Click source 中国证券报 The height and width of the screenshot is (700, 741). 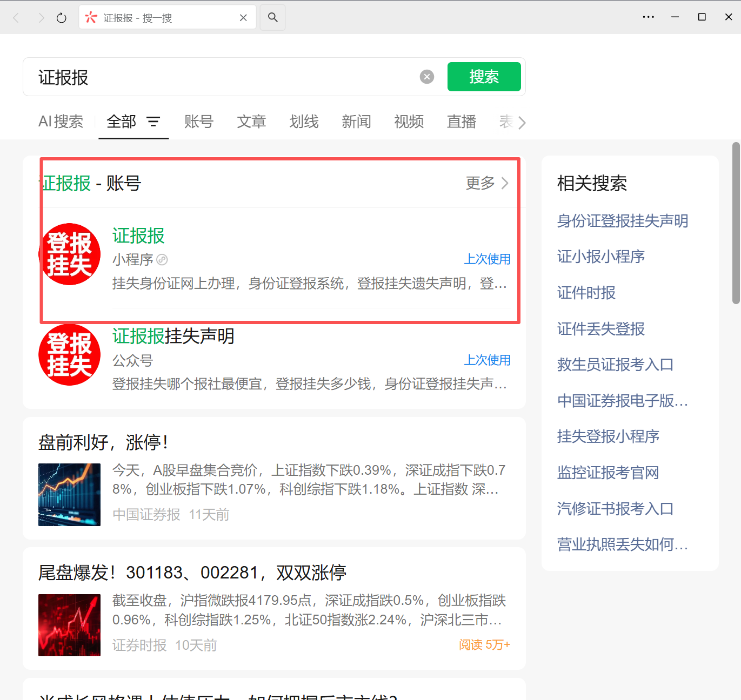pyautogui.click(x=146, y=515)
